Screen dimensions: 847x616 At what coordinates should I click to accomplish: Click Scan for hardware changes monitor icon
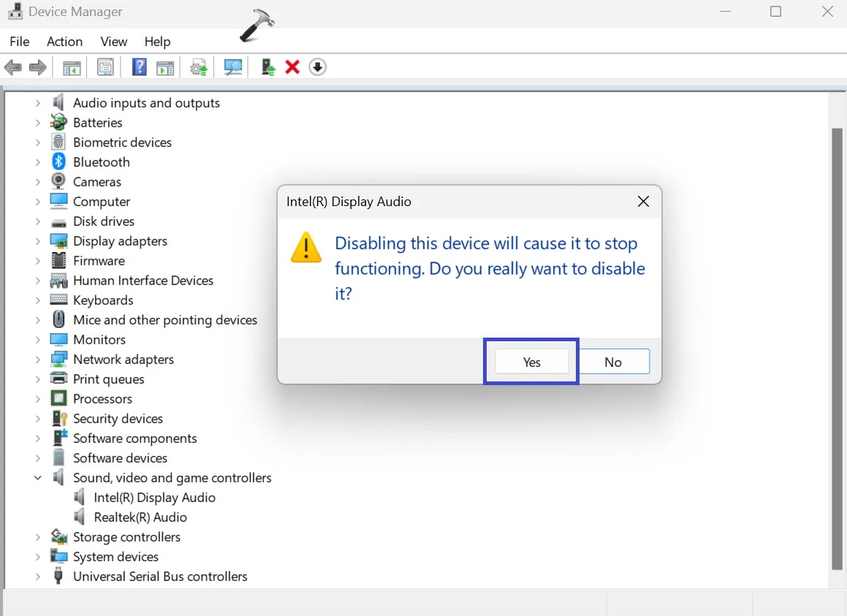(x=233, y=67)
